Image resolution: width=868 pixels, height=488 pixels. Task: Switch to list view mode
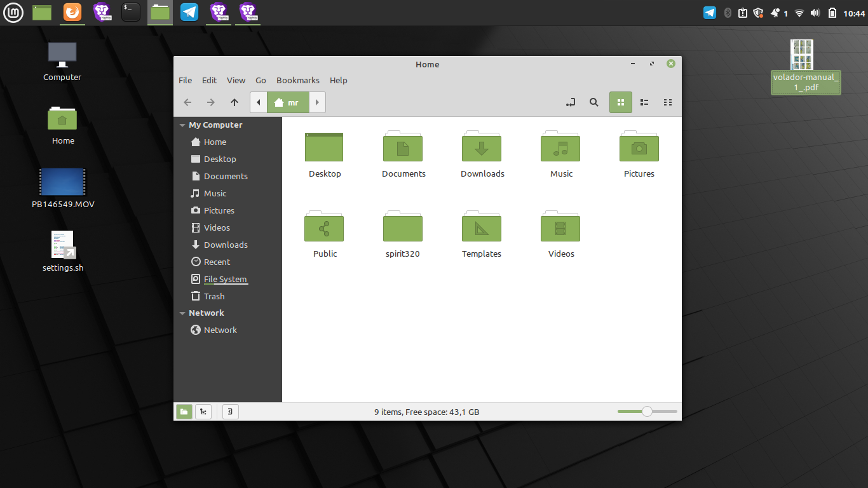click(644, 102)
